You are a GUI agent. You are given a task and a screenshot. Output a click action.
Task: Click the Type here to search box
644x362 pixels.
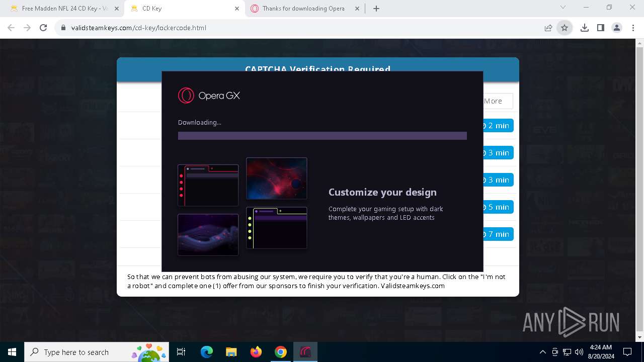pyautogui.click(x=97, y=352)
